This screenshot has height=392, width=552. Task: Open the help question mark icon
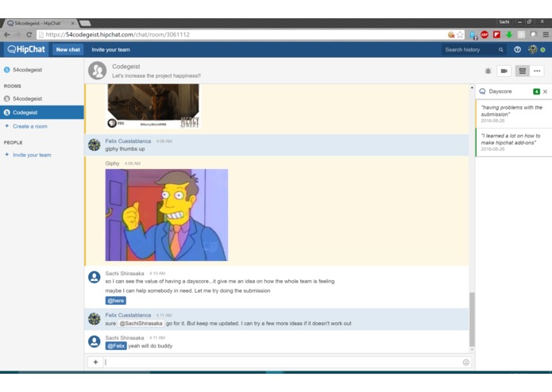[x=517, y=49]
